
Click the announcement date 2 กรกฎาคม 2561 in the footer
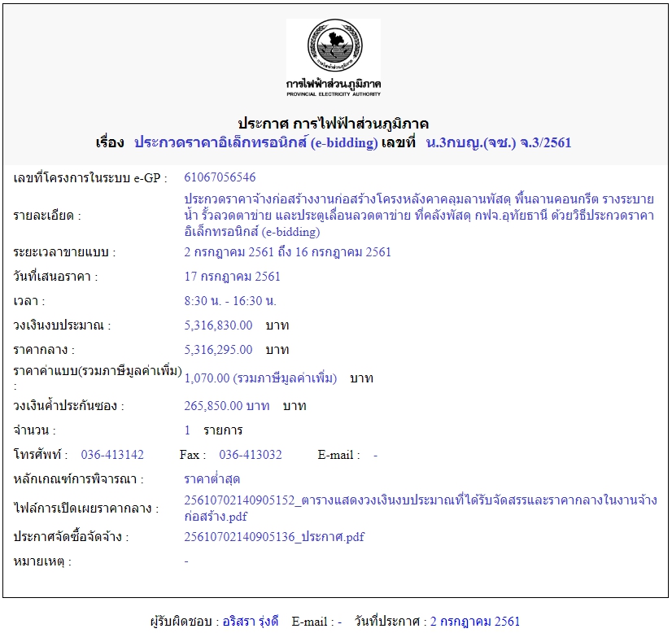(475, 622)
